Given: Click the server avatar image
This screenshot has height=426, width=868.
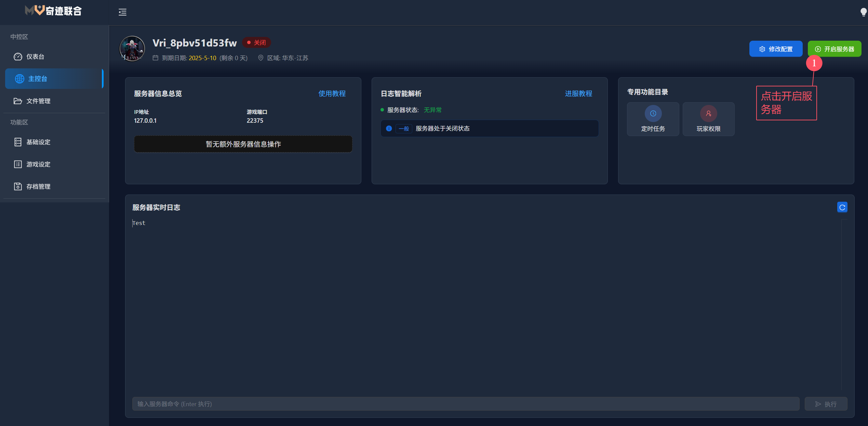Looking at the screenshot, I should (x=132, y=49).
